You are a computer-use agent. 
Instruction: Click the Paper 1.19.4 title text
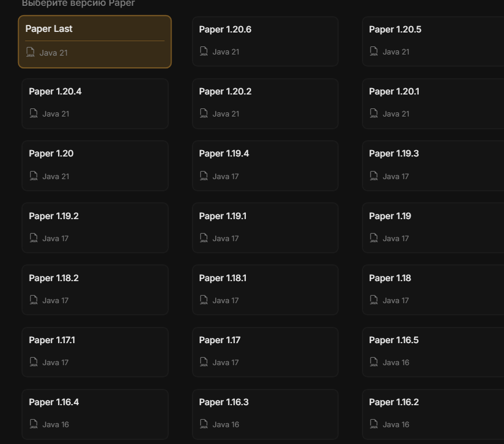point(224,154)
